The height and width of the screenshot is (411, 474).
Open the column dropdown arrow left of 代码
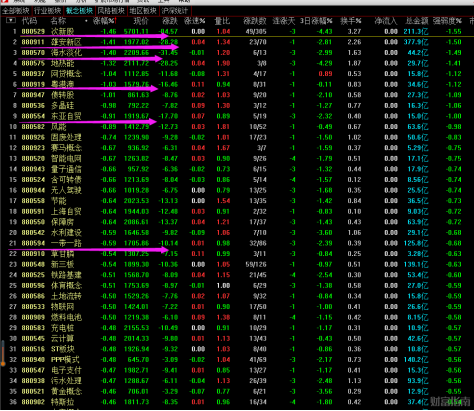(11, 21)
